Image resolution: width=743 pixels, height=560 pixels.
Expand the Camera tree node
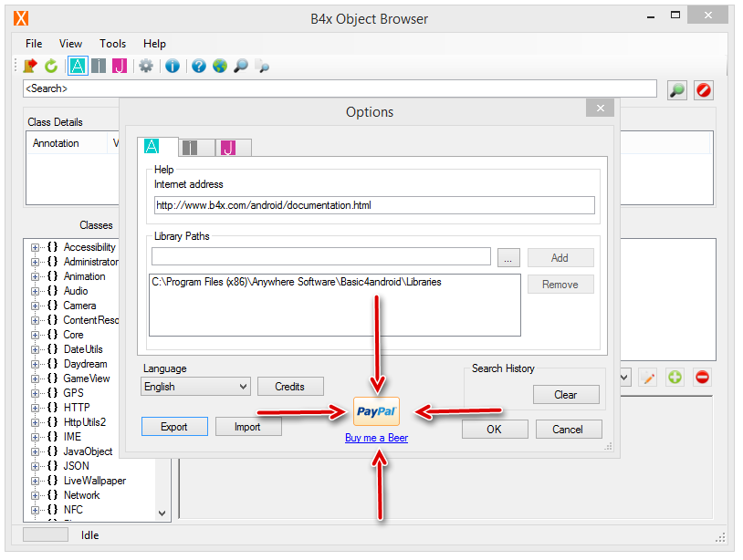[35, 306]
